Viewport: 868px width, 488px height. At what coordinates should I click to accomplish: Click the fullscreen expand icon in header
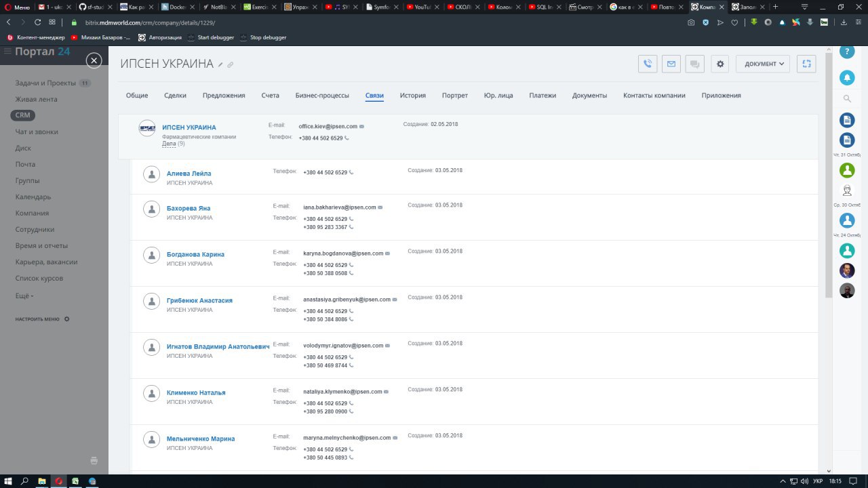coord(806,64)
